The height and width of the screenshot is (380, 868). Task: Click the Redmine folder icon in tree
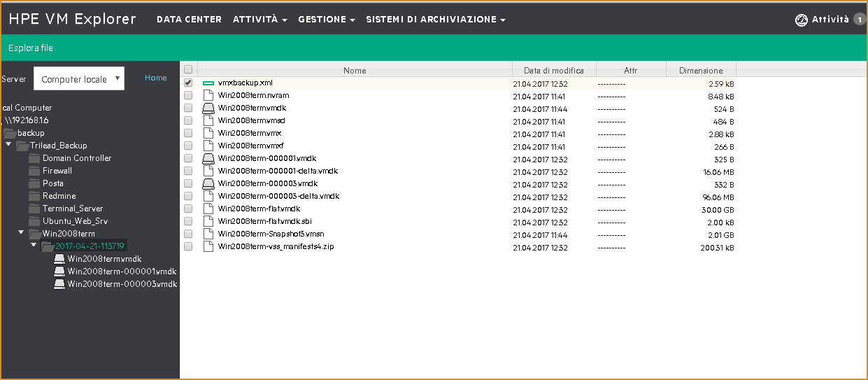coord(34,196)
